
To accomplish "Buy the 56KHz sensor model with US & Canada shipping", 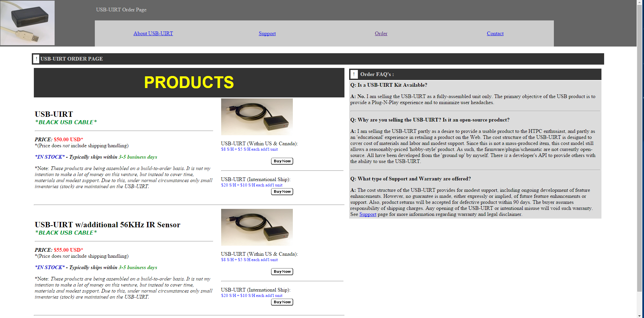I will pos(282,271).
